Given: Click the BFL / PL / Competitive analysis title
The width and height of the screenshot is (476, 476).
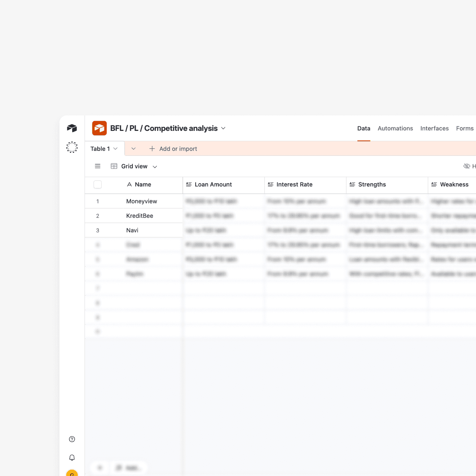Looking at the screenshot, I should pyautogui.click(x=164, y=128).
